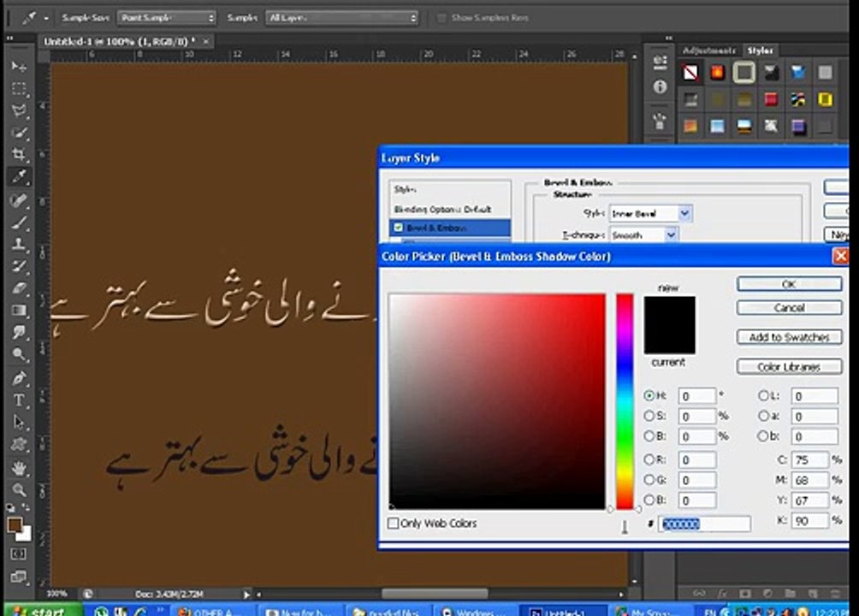Select the H hue radio button

[649, 395]
